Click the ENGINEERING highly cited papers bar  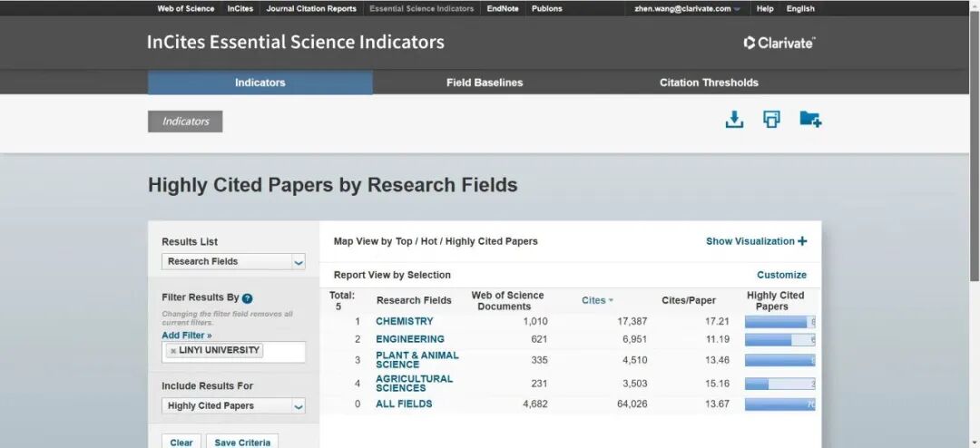pos(780,340)
